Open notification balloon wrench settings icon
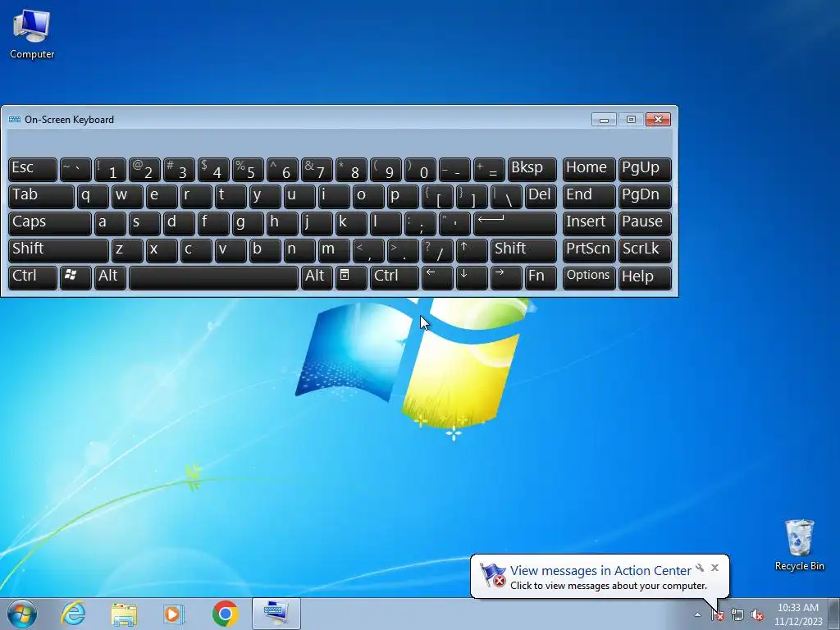Image resolution: width=840 pixels, height=630 pixels. [x=700, y=568]
